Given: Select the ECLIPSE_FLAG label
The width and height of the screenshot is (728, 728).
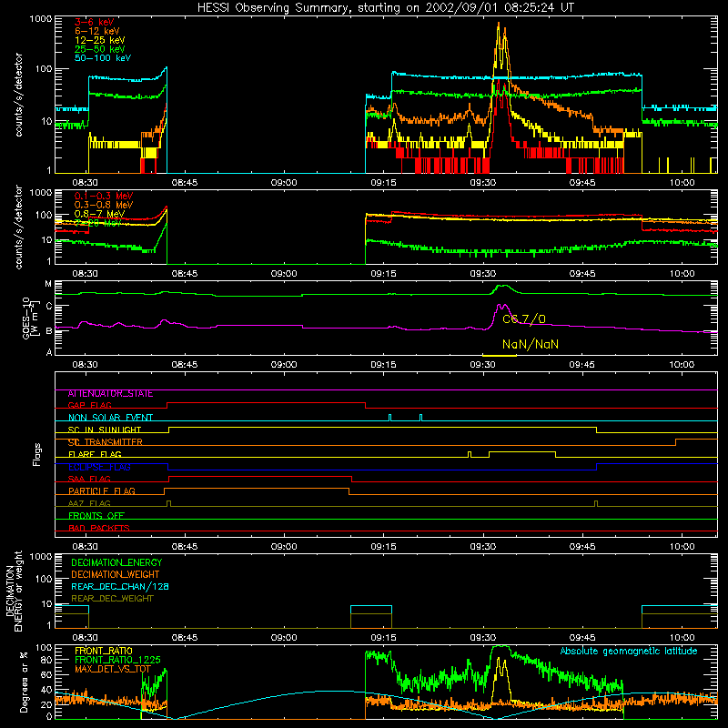Looking at the screenshot, I should pyautogui.click(x=99, y=467).
